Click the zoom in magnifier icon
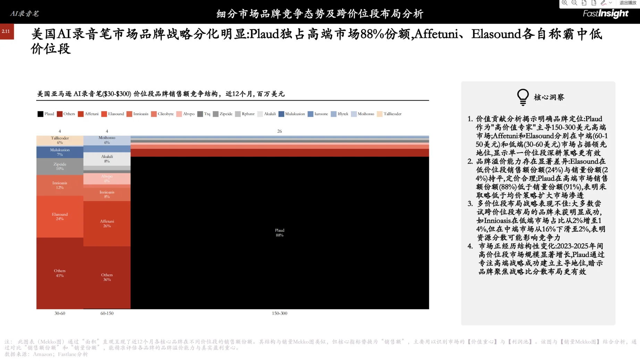640x364 pixels. pos(565,3)
